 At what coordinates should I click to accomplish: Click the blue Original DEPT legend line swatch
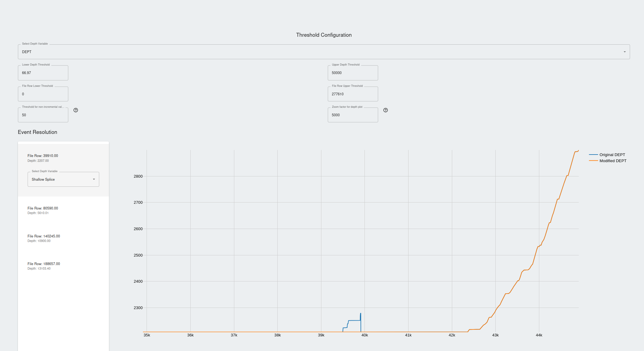pyautogui.click(x=593, y=155)
